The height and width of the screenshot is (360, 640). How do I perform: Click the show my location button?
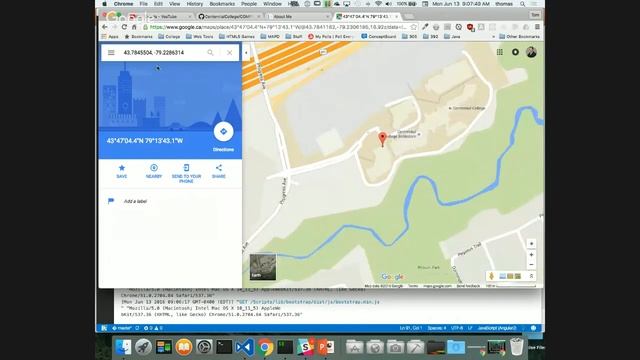click(531, 244)
